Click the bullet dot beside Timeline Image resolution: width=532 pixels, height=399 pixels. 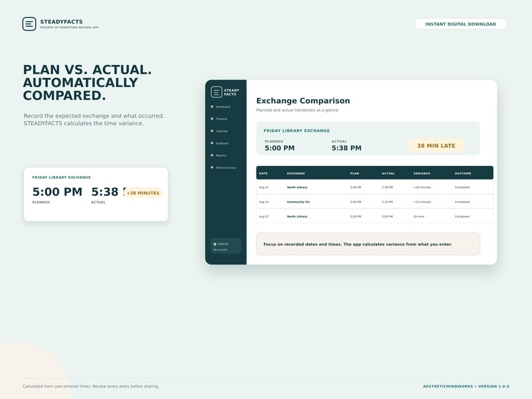click(212, 119)
